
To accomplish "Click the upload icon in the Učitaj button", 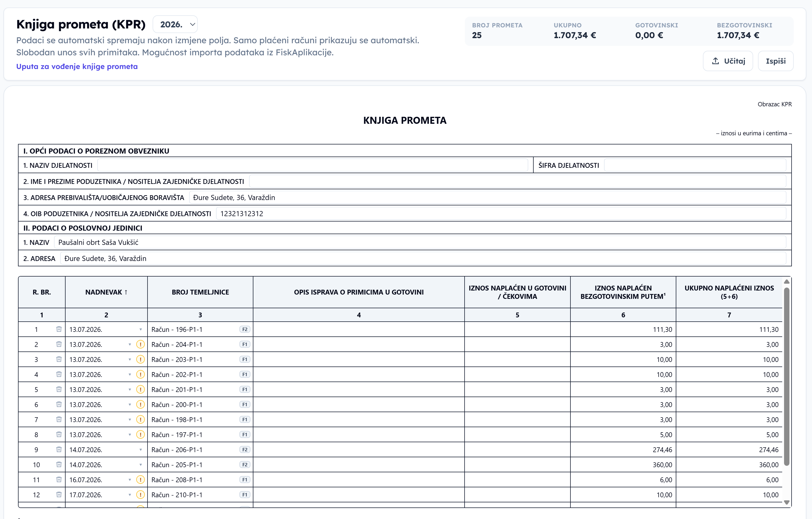I will coord(715,61).
